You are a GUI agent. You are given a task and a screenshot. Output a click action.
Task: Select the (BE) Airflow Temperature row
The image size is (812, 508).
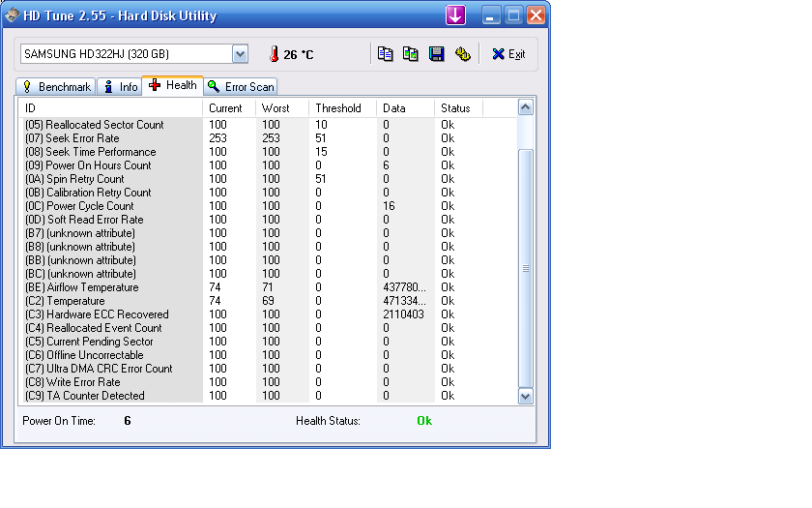coord(269,287)
